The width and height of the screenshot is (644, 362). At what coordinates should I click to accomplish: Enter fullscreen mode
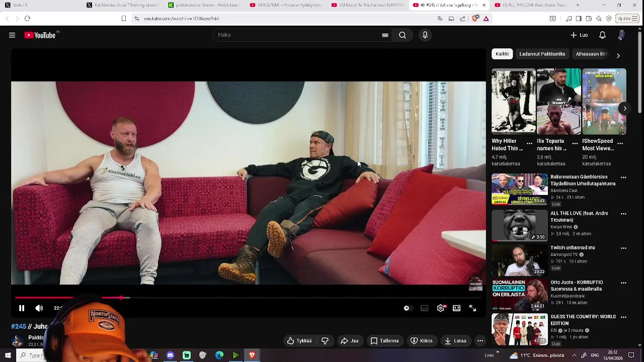pyautogui.click(x=473, y=308)
